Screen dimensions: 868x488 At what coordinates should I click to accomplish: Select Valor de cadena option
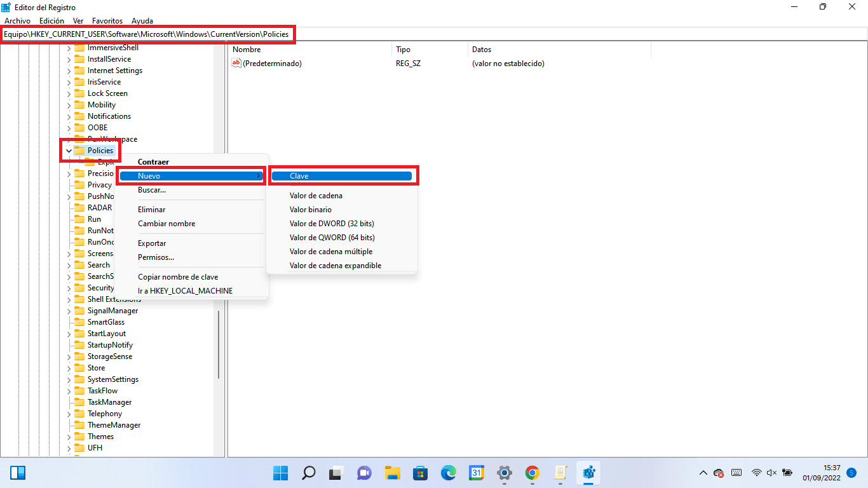point(316,196)
